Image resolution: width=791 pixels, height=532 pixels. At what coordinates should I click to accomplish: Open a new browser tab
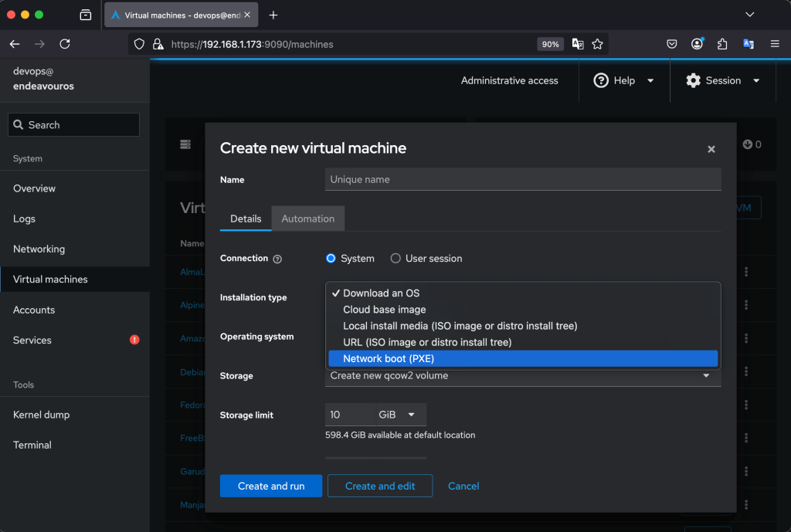tap(273, 15)
